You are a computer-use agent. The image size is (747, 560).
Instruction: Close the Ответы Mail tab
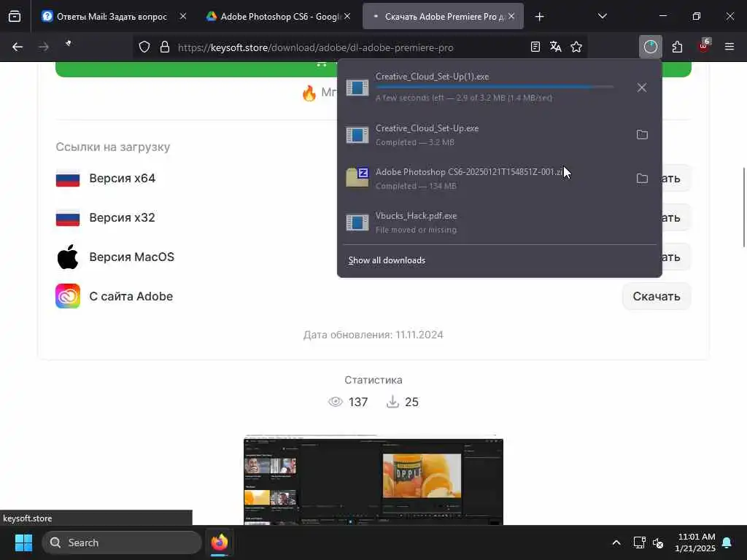click(x=183, y=17)
